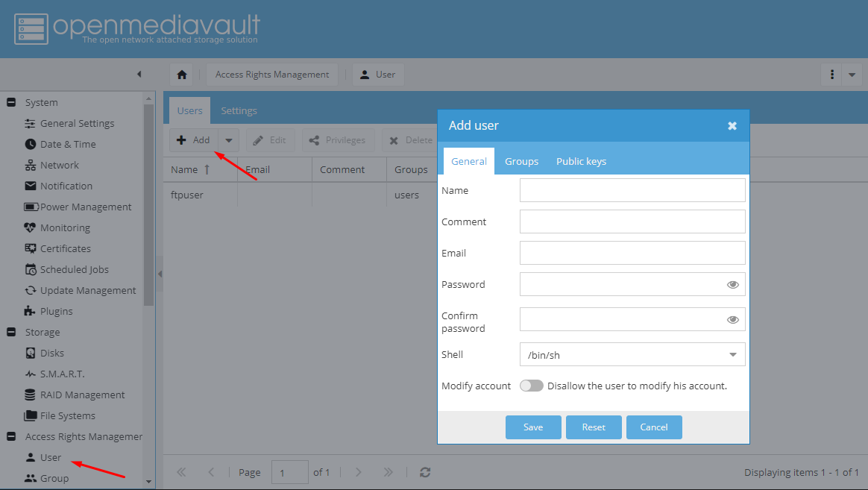This screenshot has height=490, width=868.
Task: Click the Cancel button in dialog
Action: coord(653,427)
